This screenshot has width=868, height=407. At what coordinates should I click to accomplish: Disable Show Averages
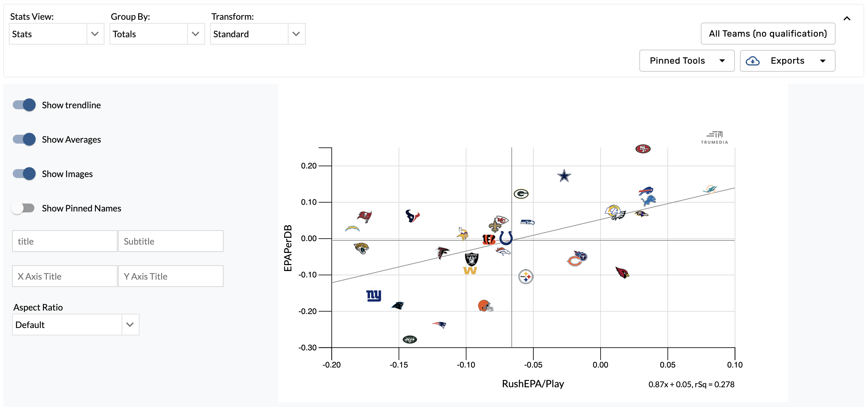click(x=24, y=139)
